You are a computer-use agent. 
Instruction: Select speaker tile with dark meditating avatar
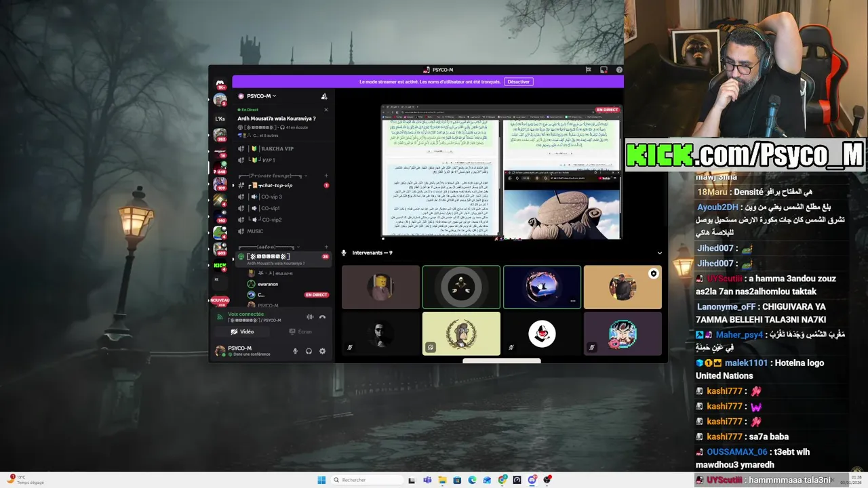coord(461,287)
